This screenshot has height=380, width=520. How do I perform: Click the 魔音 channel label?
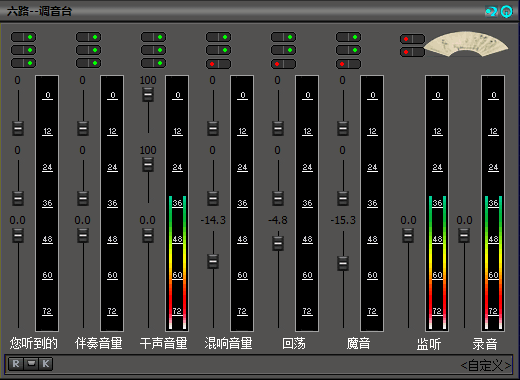point(359,343)
